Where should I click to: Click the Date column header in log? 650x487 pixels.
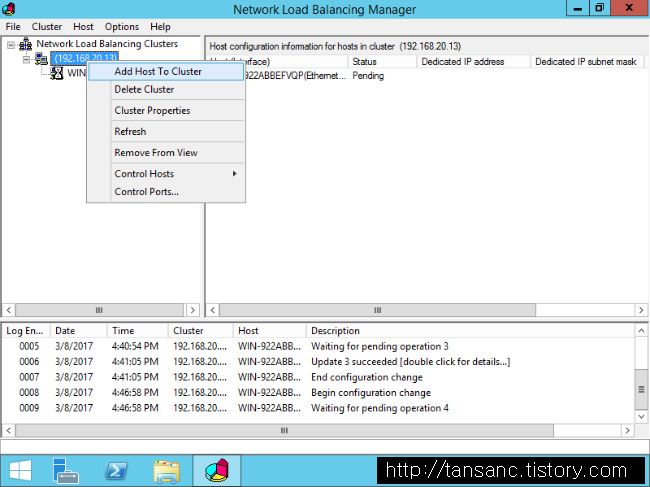(x=79, y=331)
